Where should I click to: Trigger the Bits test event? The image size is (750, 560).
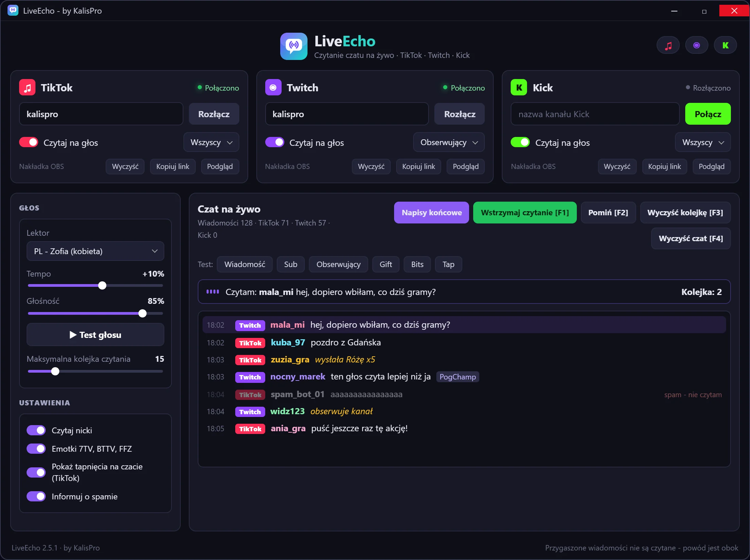click(x=417, y=264)
